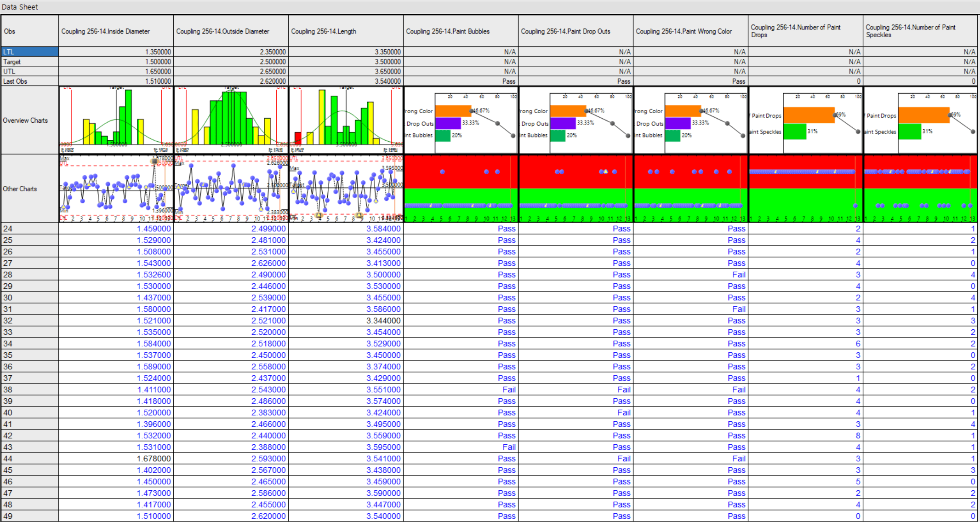Open the Number of Paint Speckles attribute chart
Image resolution: width=980 pixels, height=522 pixels.
pyautogui.click(x=921, y=189)
